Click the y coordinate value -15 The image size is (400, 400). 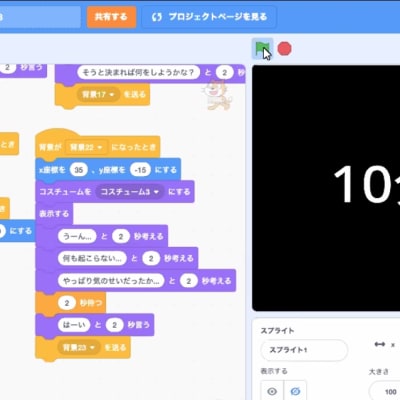[x=140, y=170]
